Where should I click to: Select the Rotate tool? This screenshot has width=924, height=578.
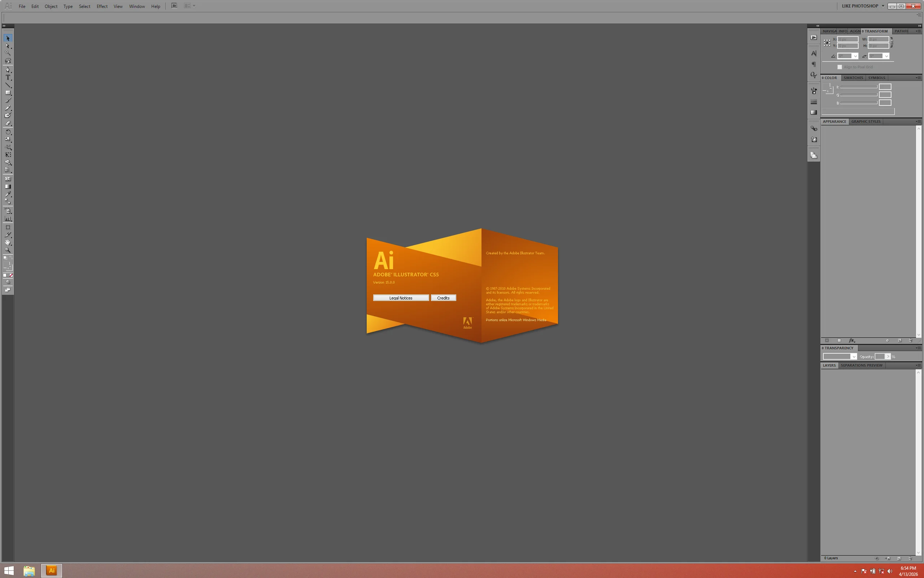[x=8, y=132]
